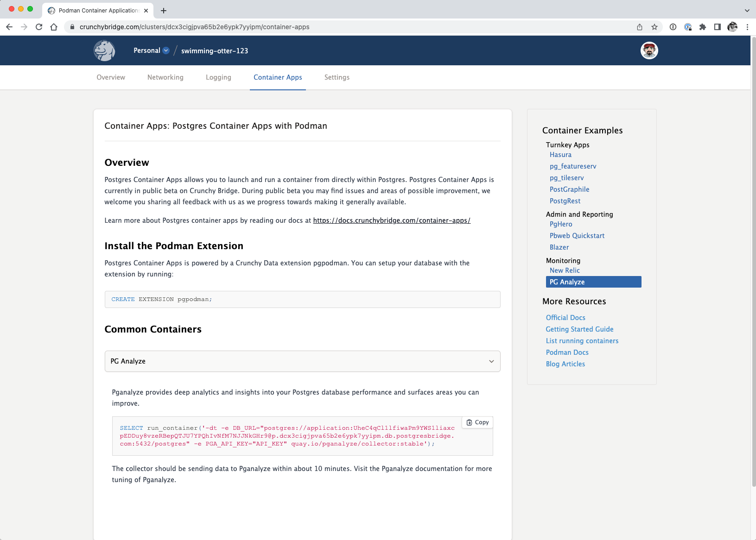Image resolution: width=756 pixels, height=540 pixels.
Task: Switch to the Settings tab
Action: coord(337,77)
